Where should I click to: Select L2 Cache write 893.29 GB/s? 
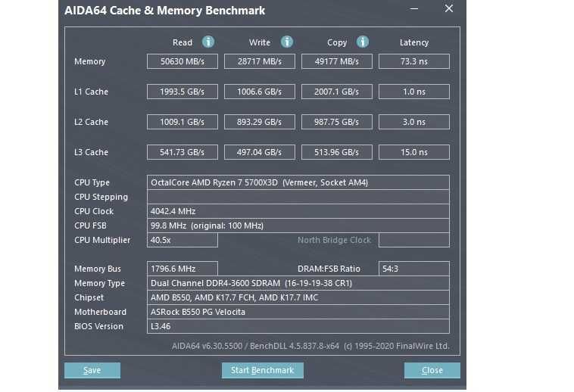tap(260, 122)
